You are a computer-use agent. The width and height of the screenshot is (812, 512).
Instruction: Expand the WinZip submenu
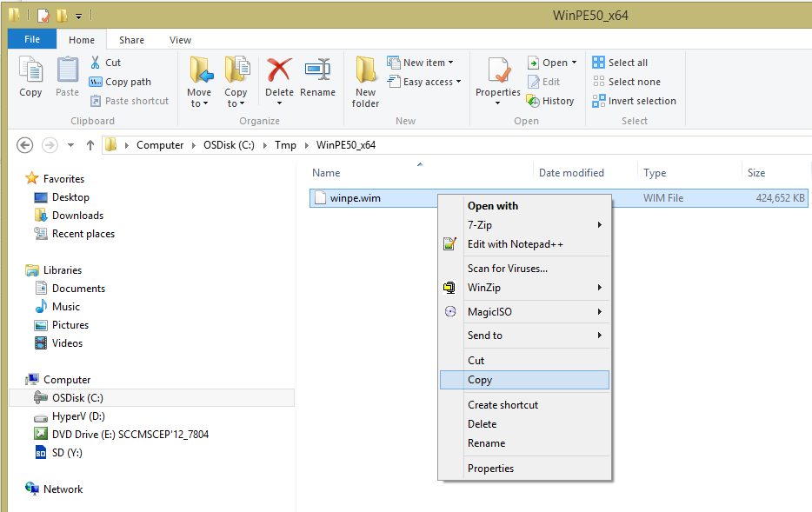coord(524,288)
